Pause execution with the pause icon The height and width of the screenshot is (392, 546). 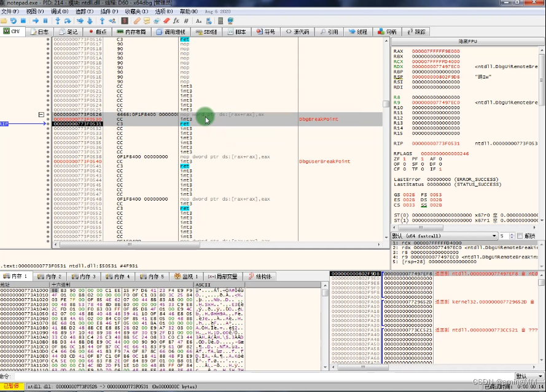click(x=45, y=21)
